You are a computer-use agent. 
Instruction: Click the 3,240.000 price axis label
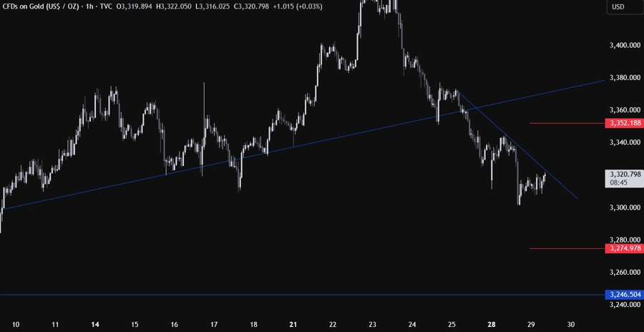(625, 305)
